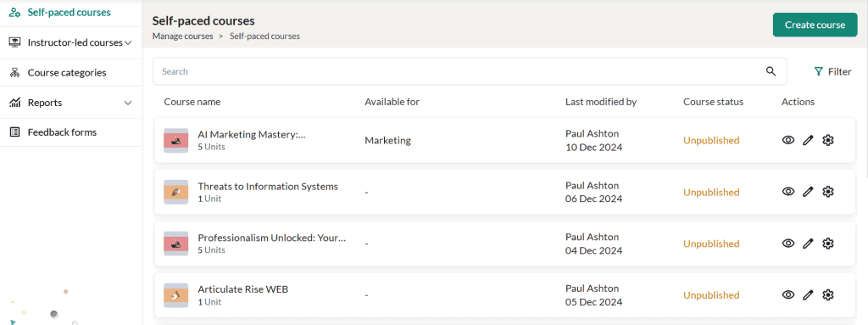
Task: Click Unpublished status for Threats to Information Systems
Action: (711, 192)
